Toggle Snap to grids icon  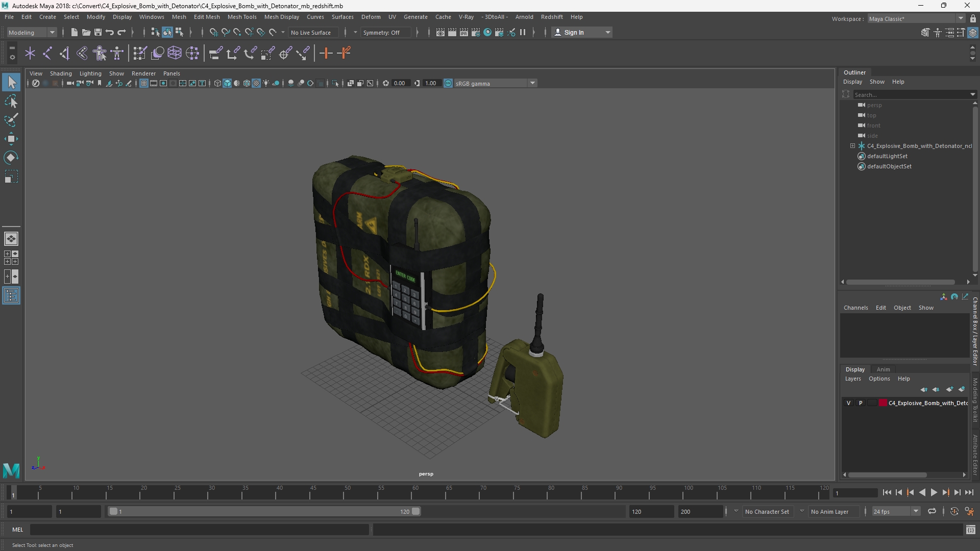click(214, 32)
